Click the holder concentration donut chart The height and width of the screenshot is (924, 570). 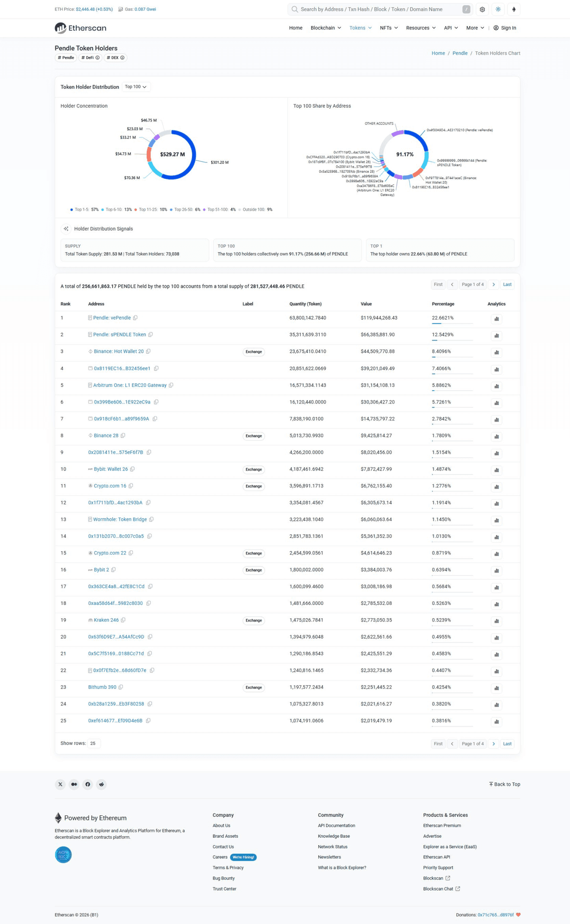click(171, 155)
